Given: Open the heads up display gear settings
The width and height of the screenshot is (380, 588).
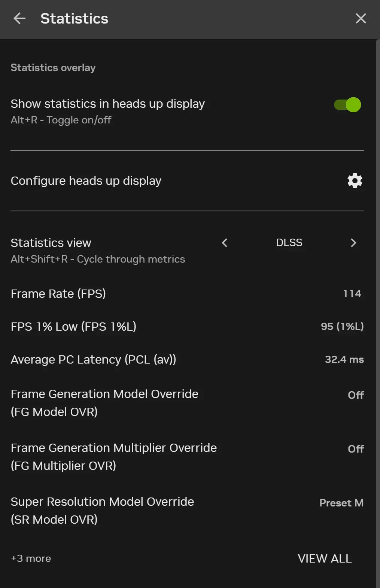Looking at the screenshot, I should pos(355,181).
